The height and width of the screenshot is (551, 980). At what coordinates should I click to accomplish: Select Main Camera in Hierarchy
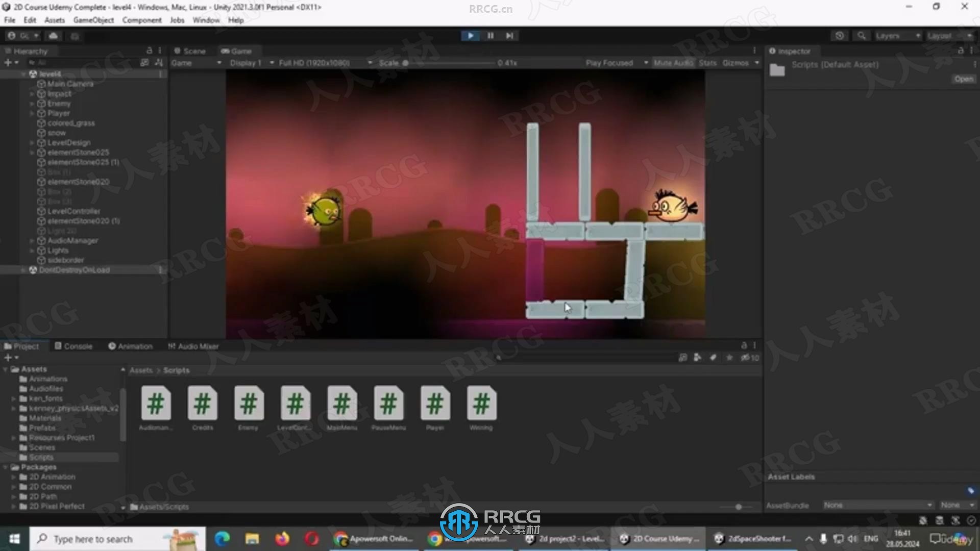(x=70, y=84)
